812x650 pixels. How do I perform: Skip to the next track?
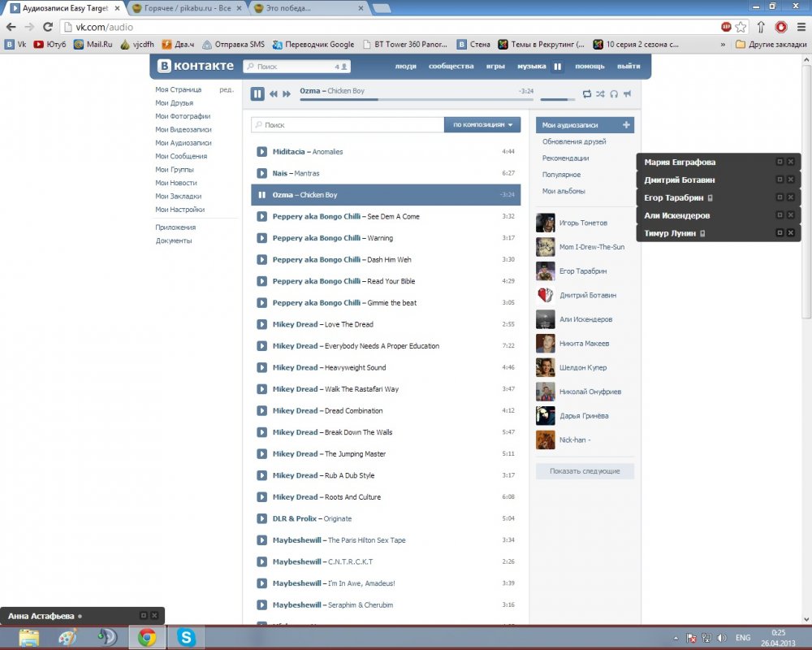click(287, 94)
